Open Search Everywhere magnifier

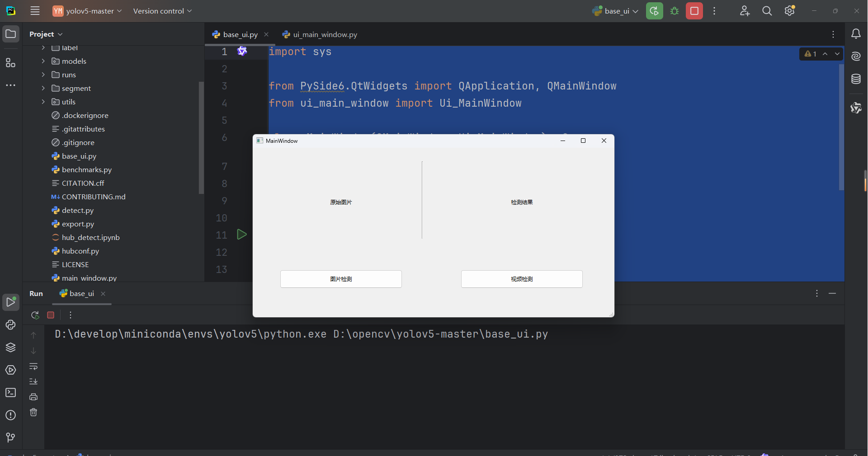point(767,10)
